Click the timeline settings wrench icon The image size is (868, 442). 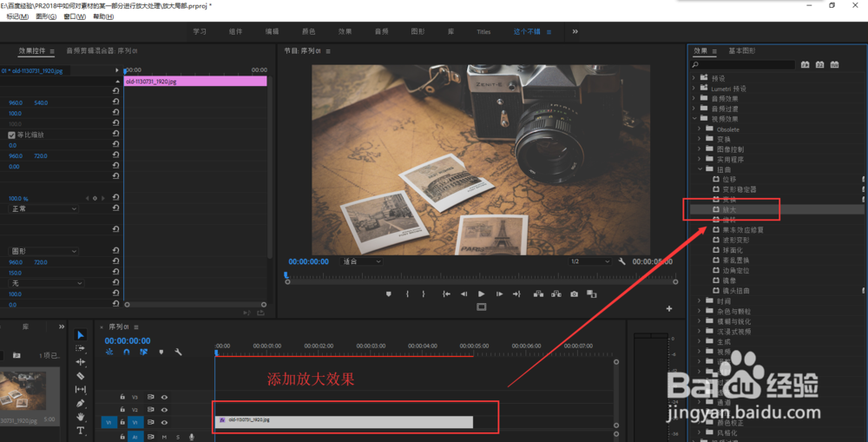coord(178,352)
